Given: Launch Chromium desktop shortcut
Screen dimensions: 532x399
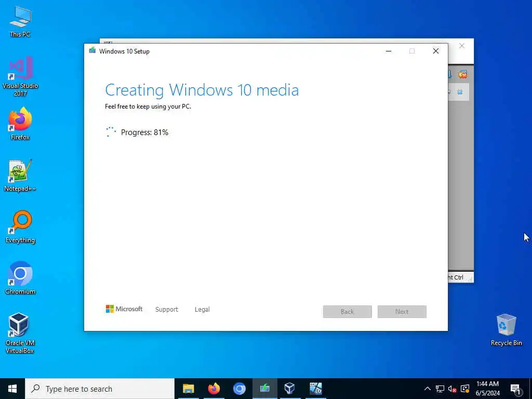Looking at the screenshot, I should tap(20, 278).
